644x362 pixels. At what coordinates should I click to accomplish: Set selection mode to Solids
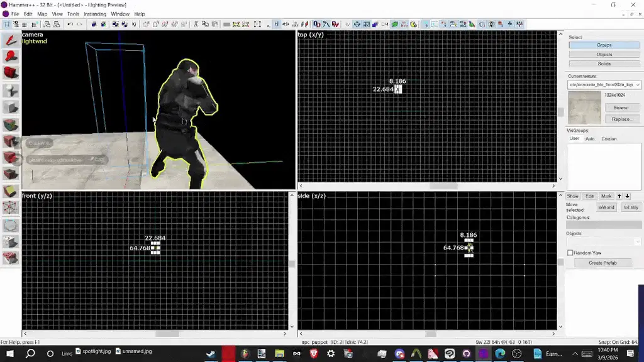[x=604, y=63]
